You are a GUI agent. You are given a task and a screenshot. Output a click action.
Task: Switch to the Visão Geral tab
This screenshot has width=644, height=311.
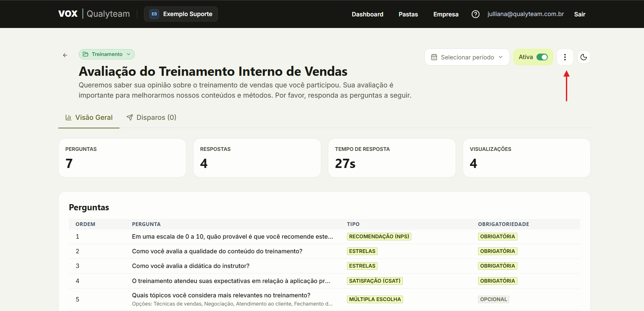pyautogui.click(x=89, y=117)
